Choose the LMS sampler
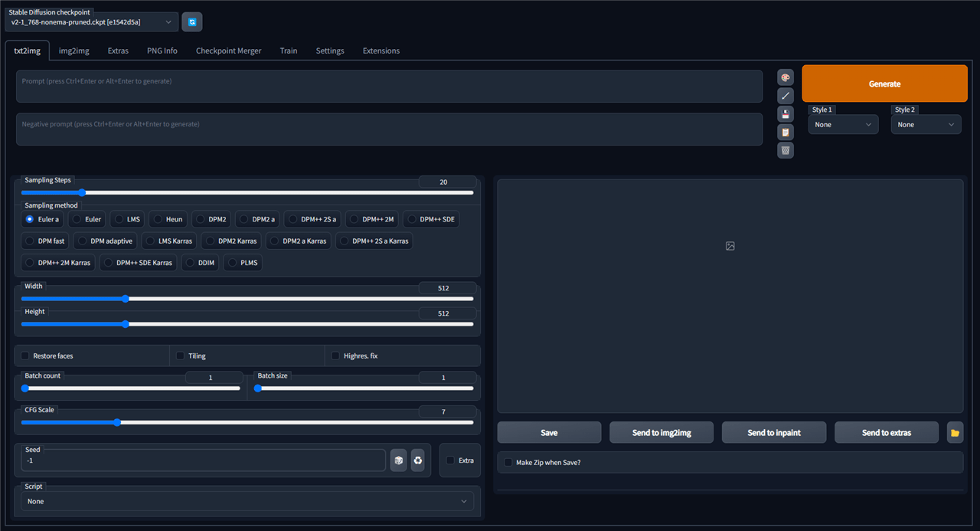The image size is (980, 531). coord(128,219)
